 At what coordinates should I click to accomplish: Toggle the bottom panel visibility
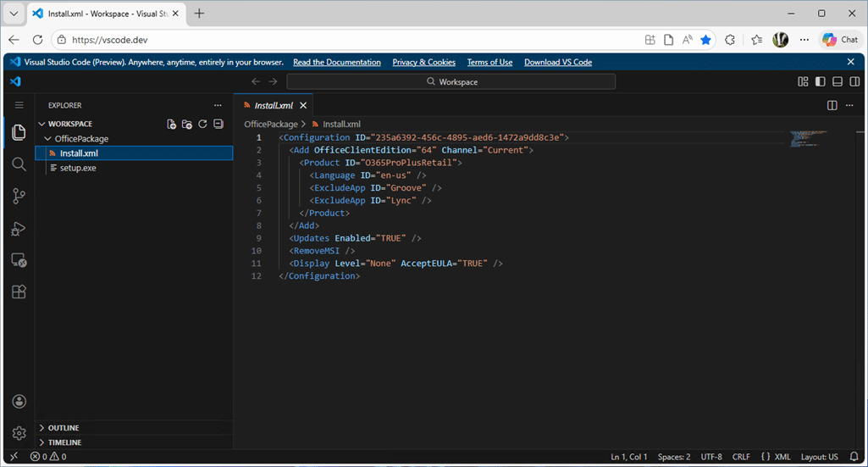837,82
